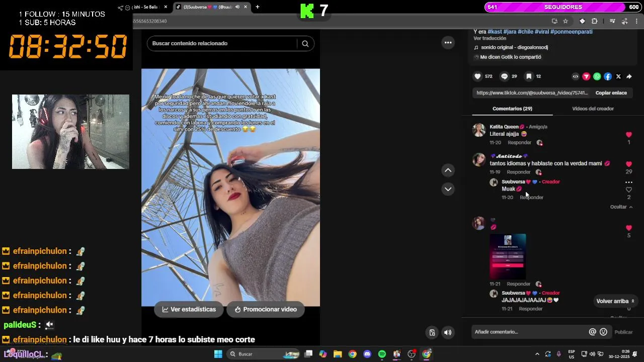This screenshot has height=362, width=644.
Task: Mute the video with the speaker button
Action: click(x=448, y=332)
